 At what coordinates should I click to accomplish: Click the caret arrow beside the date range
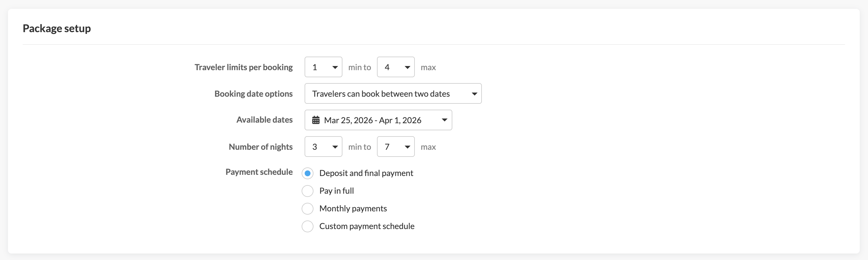coord(444,120)
